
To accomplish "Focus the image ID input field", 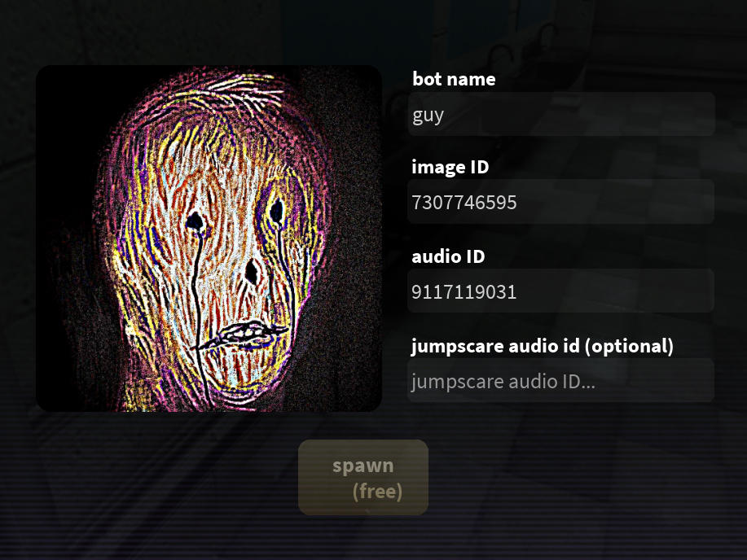I will (561, 202).
